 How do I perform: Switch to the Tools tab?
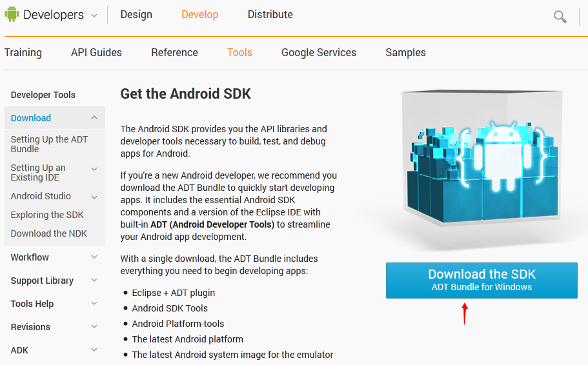pos(239,52)
